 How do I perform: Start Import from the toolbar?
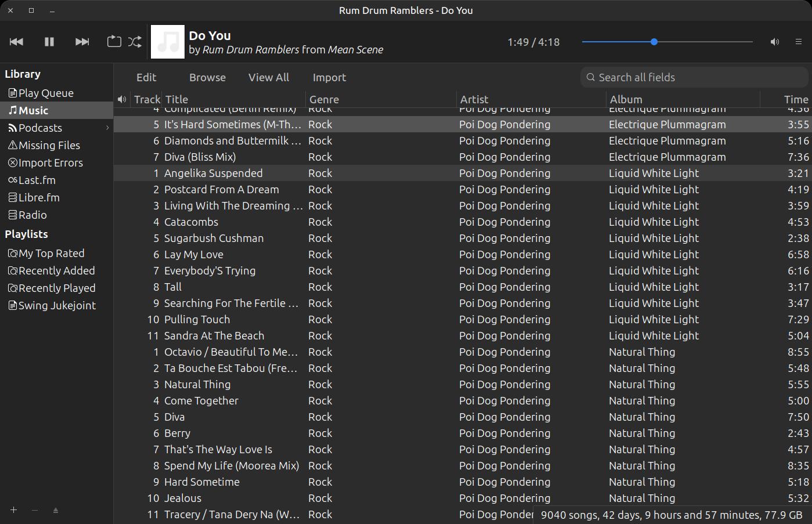click(329, 77)
